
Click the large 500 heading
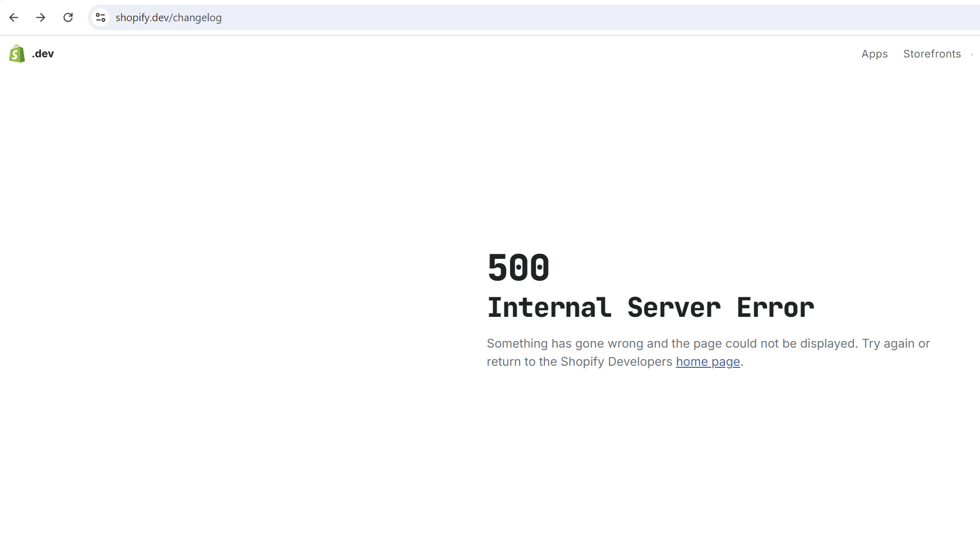[x=518, y=267]
